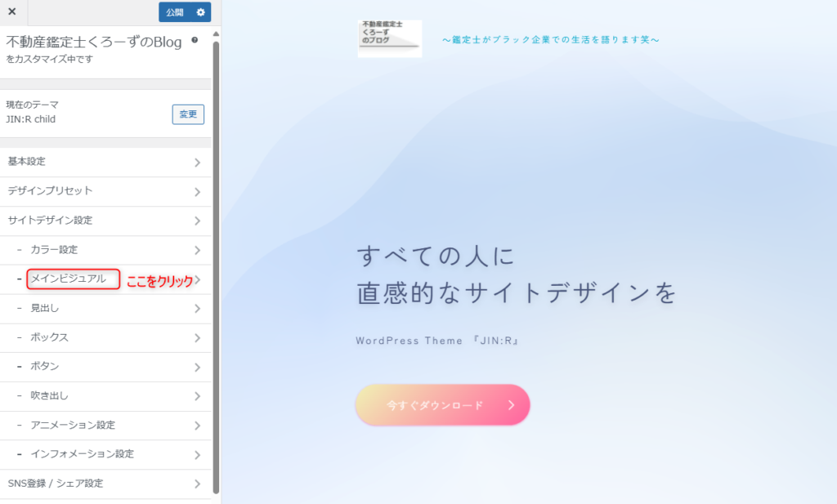Click chevron arrow on カラー設定 row
The image size is (837, 504).
click(198, 250)
